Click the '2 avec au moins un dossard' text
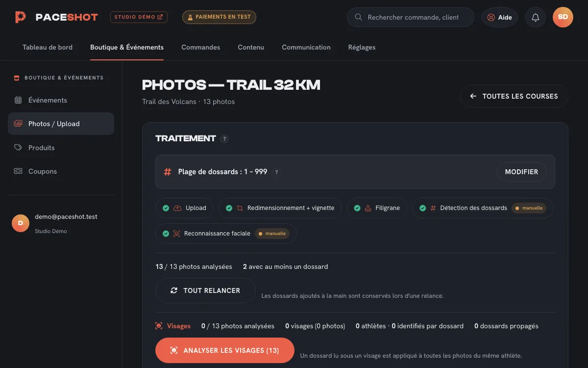The height and width of the screenshot is (368, 588). [285, 266]
